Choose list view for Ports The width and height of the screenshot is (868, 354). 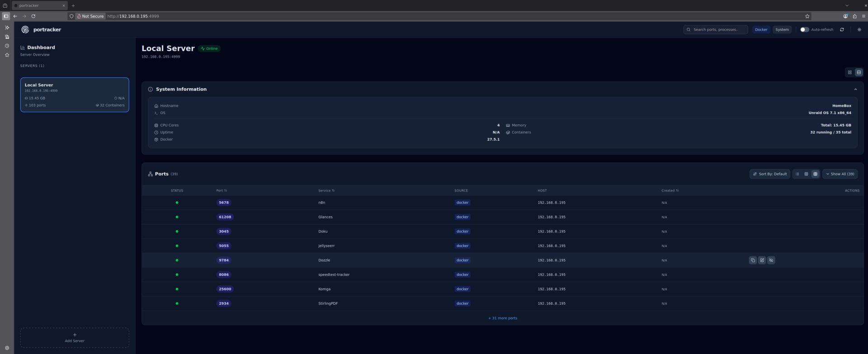(x=797, y=174)
